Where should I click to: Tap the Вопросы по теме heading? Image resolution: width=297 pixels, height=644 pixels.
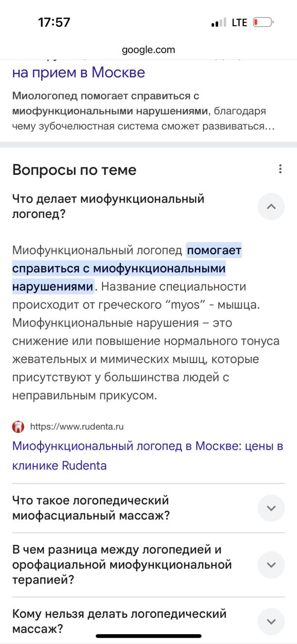74,170
